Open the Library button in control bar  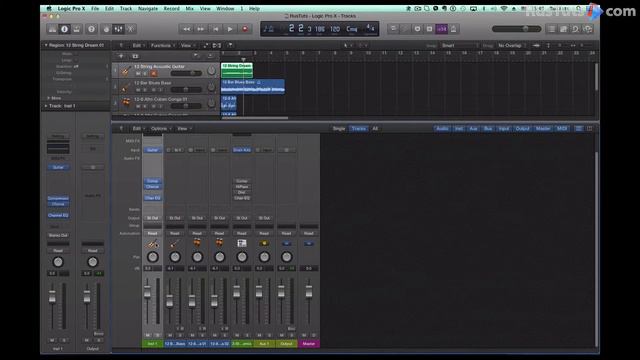pyautogui.click(x=53, y=29)
